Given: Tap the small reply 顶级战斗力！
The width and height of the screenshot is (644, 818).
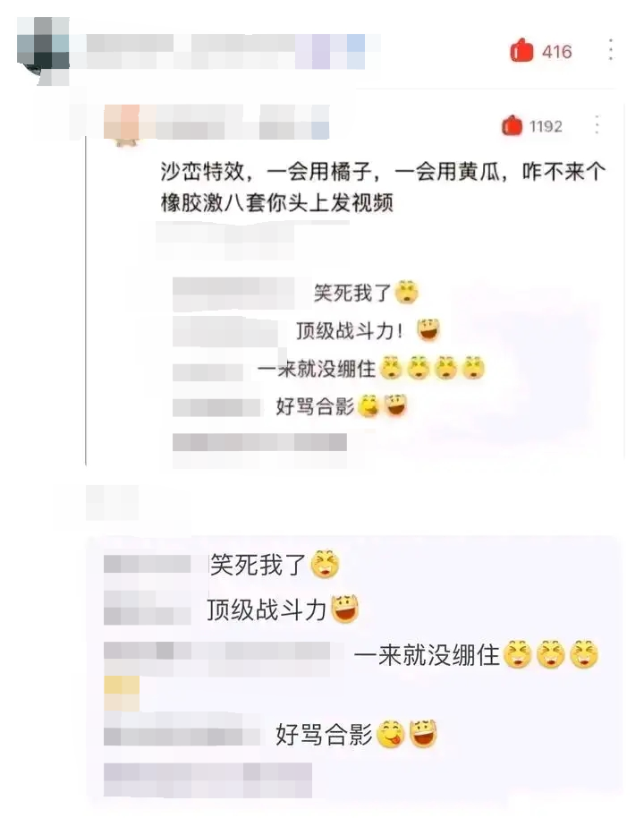Looking at the screenshot, I should point(350,331).
